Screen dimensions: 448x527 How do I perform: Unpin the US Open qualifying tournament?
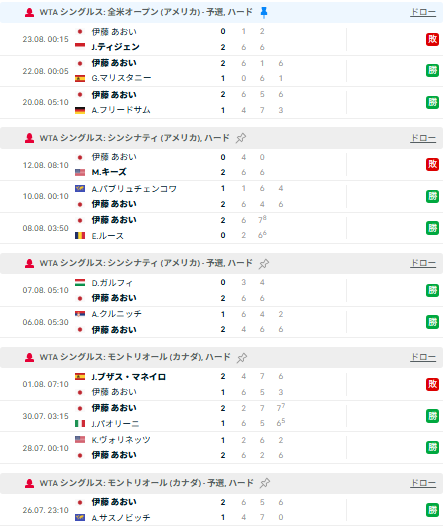tap(264, 12)
